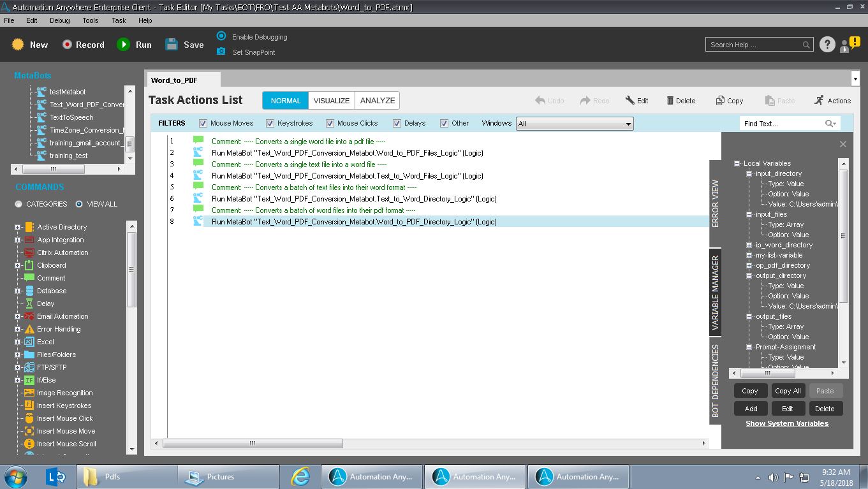The image size is (868, 489).
Task: Select the Error Handling warning icon
Action: (29, 329)
